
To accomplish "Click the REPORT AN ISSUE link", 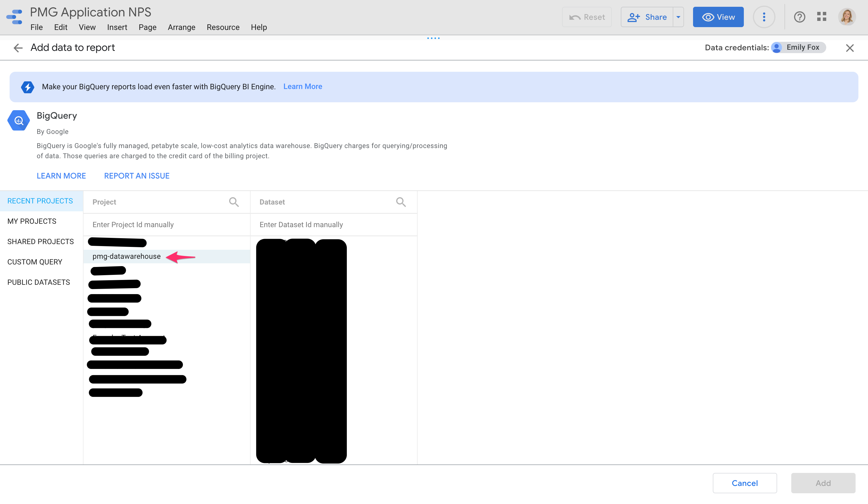I will tap(137, 176).
